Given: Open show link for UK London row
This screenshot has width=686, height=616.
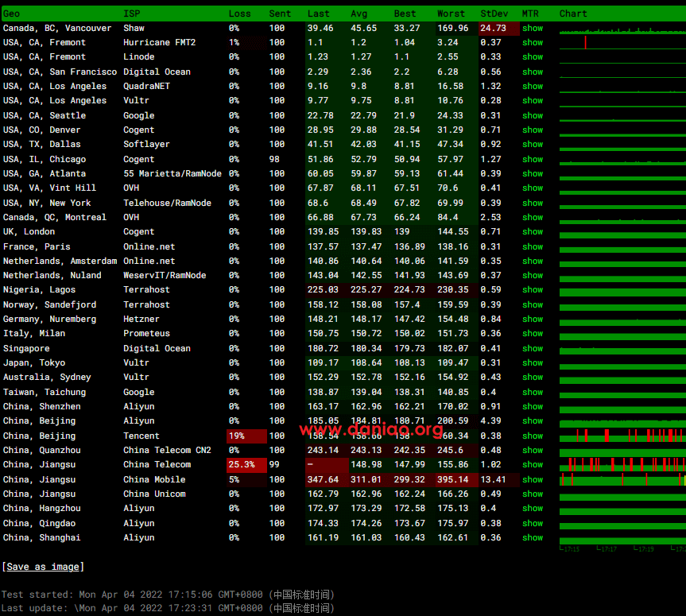Looking at the screenshot, I should click(533, 232).
